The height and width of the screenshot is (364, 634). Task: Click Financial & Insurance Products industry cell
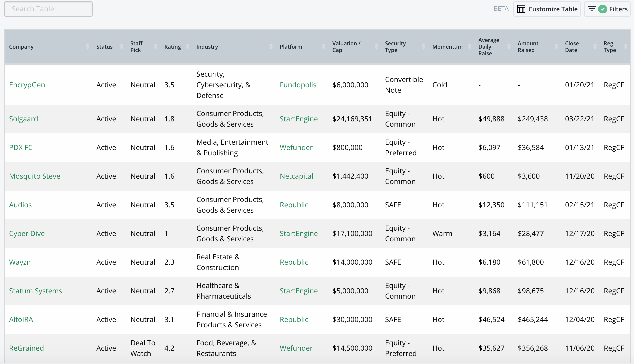(232, 320)
